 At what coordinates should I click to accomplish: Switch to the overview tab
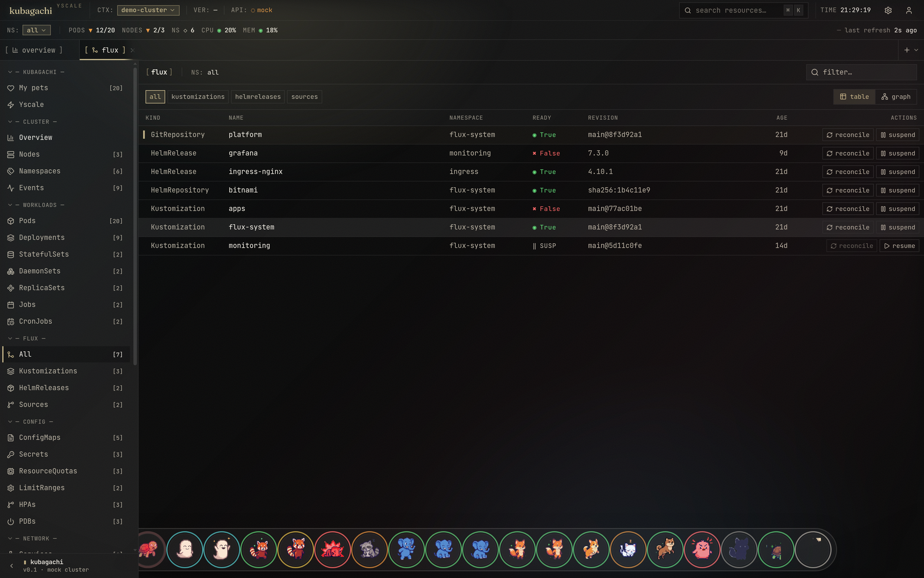tap(34, 50)
